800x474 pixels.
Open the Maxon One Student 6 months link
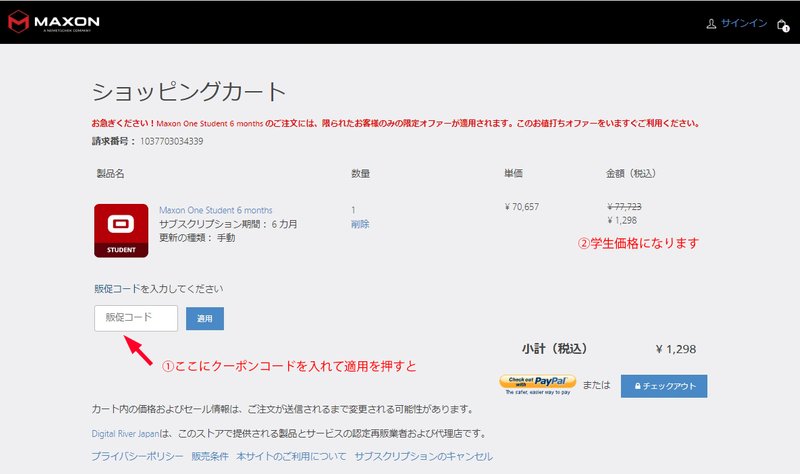point(216,210)
